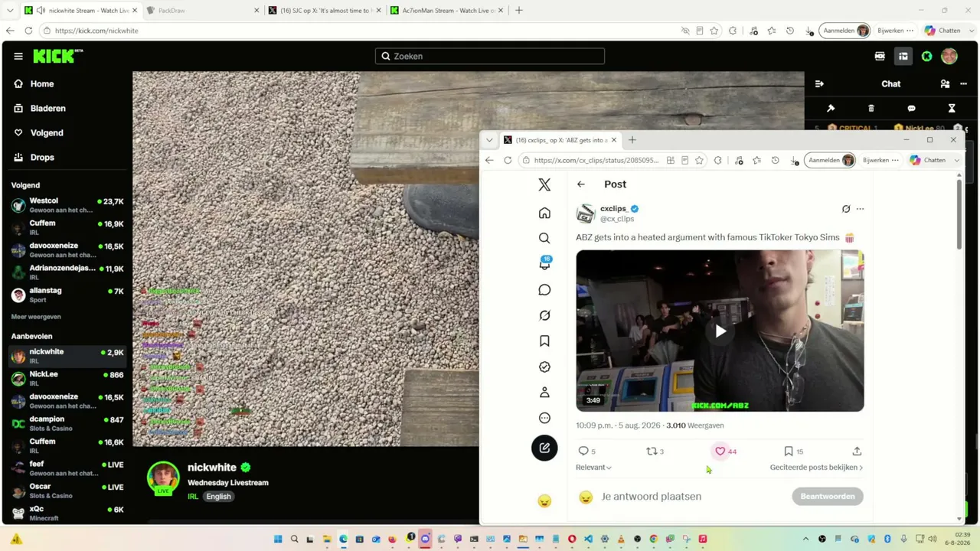The image size is (980, 551).
Task: Open Windows Start menu
Action: (x=278, y=539)
